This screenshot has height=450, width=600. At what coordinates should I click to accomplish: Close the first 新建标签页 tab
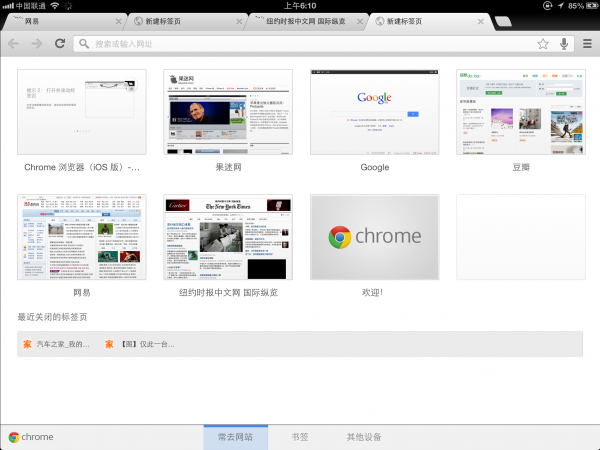(239, 22)
